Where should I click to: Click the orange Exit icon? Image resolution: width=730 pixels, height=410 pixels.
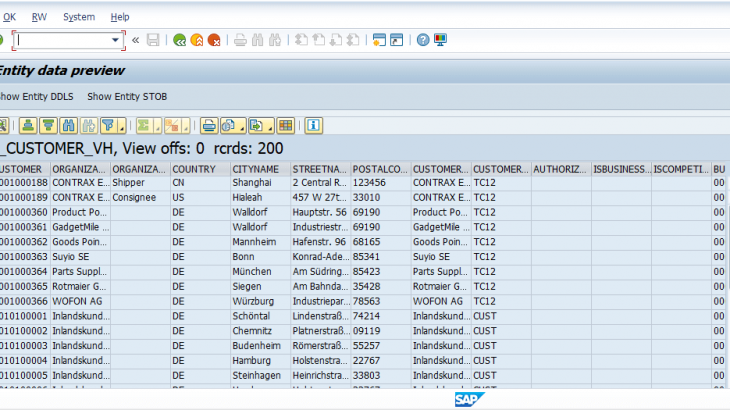pyautogui.click(x=196, y=40)
